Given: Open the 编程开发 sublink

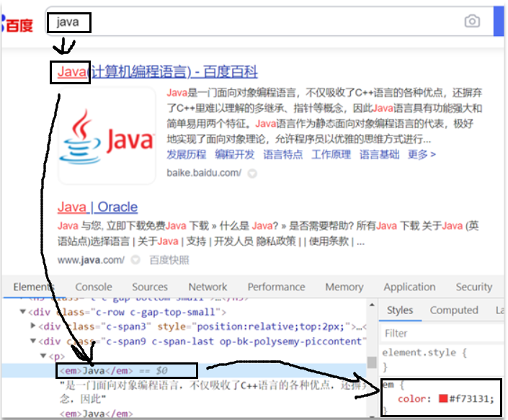Looking at the screenshot, I should tap(235, 154).
